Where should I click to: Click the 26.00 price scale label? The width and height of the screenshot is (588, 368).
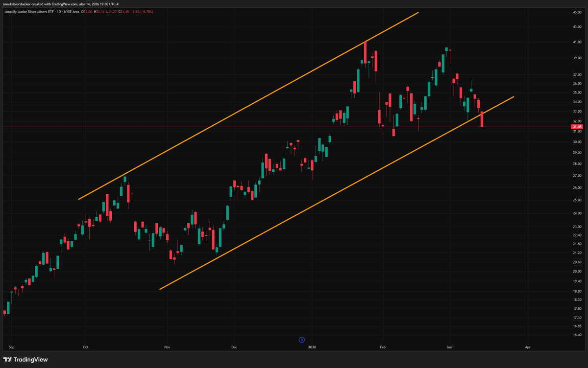(x=577, y=188)
